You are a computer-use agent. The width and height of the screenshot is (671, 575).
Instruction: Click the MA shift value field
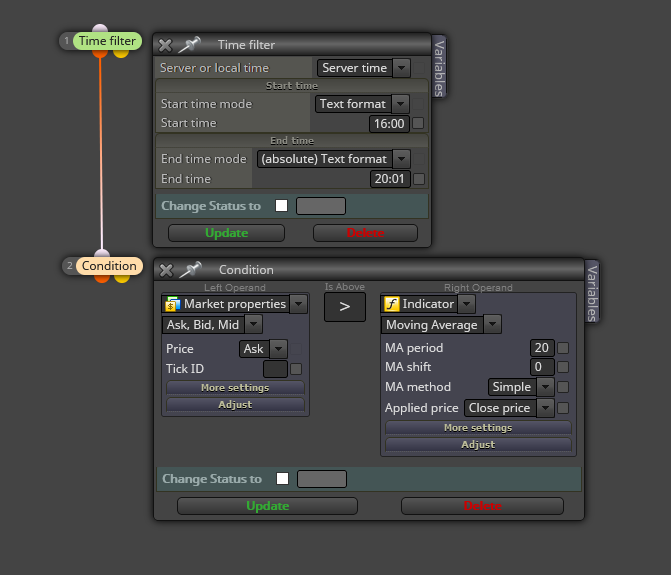point(542,367)
